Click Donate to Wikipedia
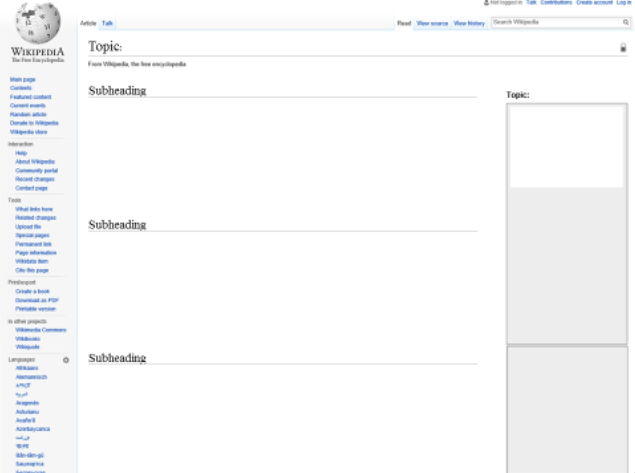 pos(34,123)
